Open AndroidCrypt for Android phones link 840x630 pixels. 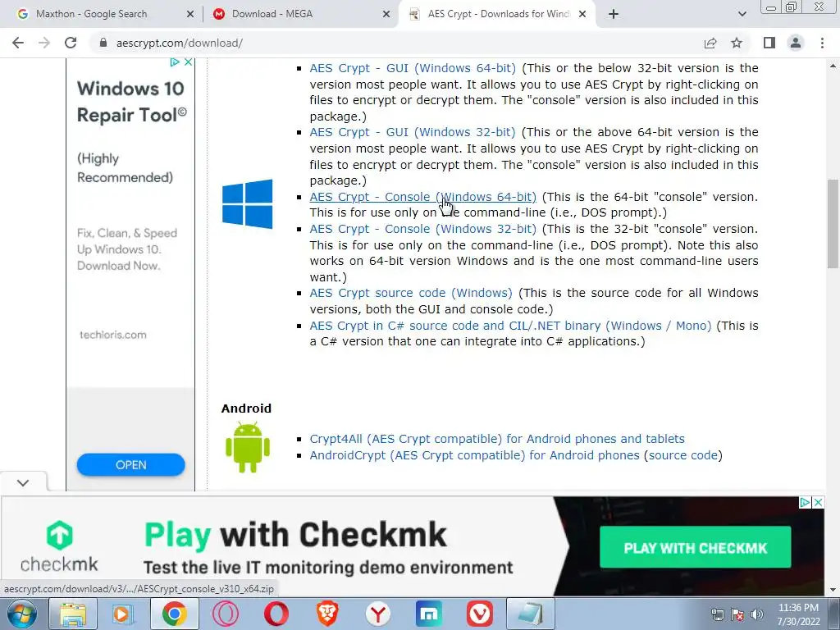coord(475,454)
